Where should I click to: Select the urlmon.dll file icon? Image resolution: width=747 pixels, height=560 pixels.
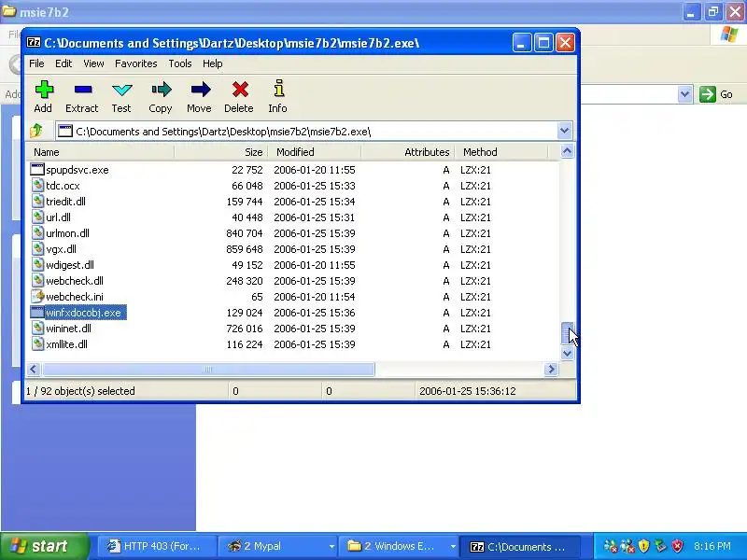(x=37, y=232)
